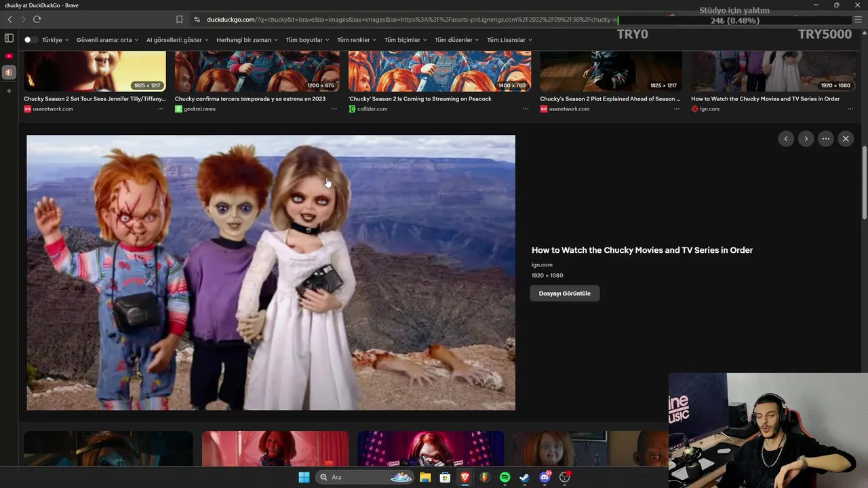The width and height of the screenshot is (868, 488).
Task: Select the DuckDuckGo vertical tab
Action: tap(9, 72)
